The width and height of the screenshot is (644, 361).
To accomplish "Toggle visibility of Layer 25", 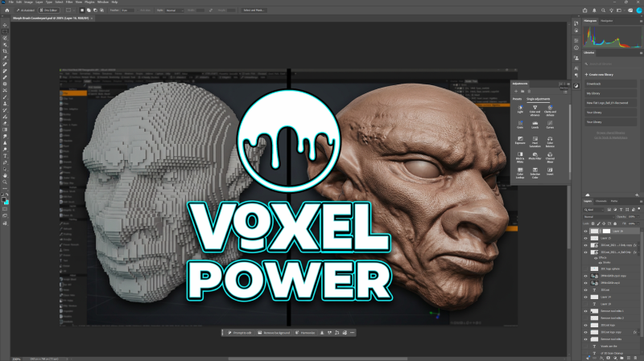I will 586,238.
